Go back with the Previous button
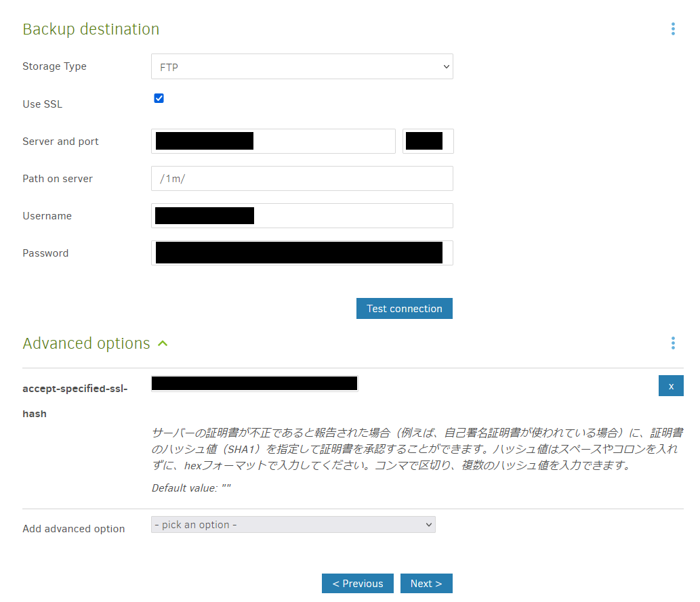Viewport: 700px width, 602px height. [x=357, y=584]
